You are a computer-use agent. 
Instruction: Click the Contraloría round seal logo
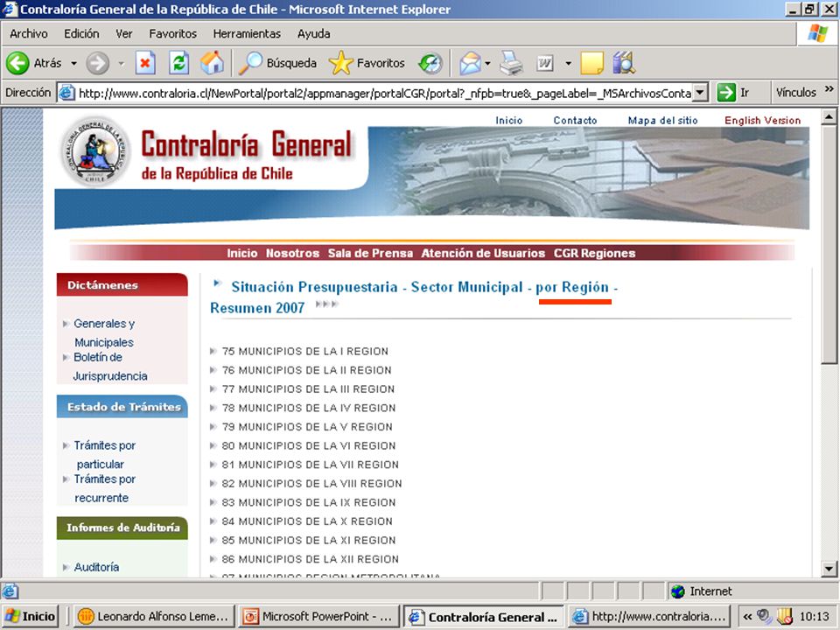[95, 151]
